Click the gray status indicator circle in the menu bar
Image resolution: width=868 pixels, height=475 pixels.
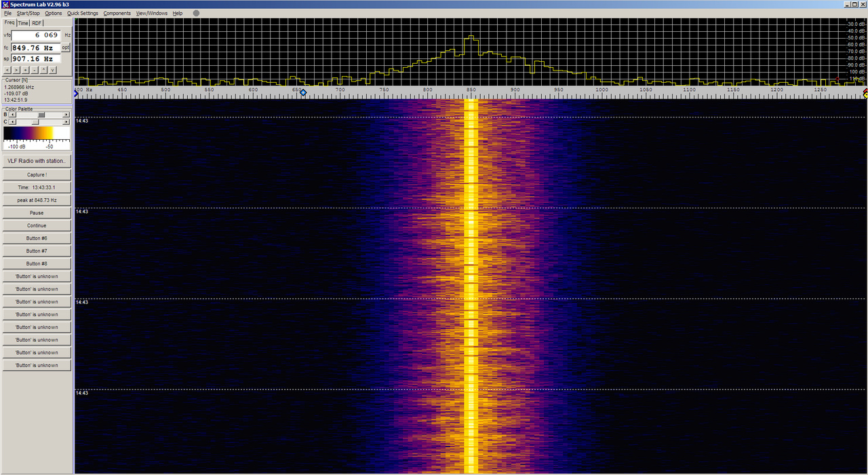(x=196, y=13)
